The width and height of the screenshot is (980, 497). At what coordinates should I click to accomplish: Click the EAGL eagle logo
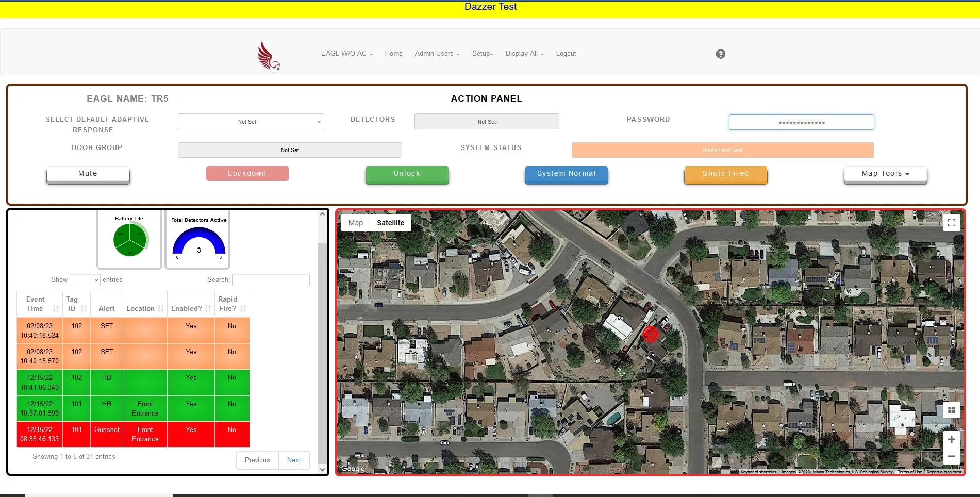tap(269, 56)
